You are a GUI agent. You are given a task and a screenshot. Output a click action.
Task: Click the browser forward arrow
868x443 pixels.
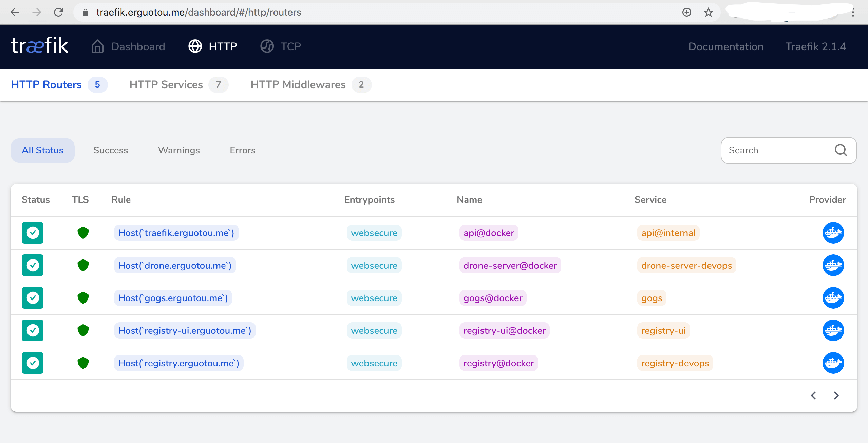(37, 12)
